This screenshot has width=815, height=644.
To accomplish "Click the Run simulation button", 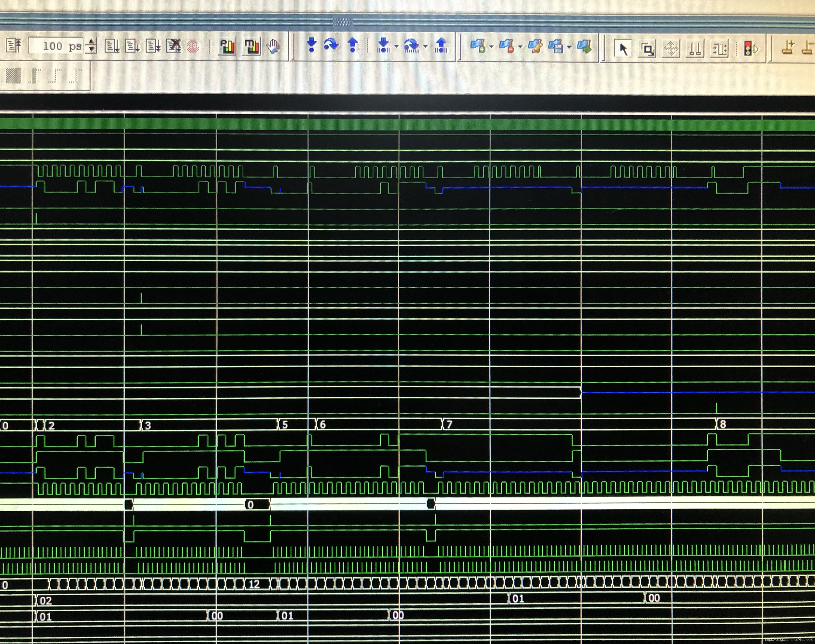I will pyautogui.click(x=112, y=46).
